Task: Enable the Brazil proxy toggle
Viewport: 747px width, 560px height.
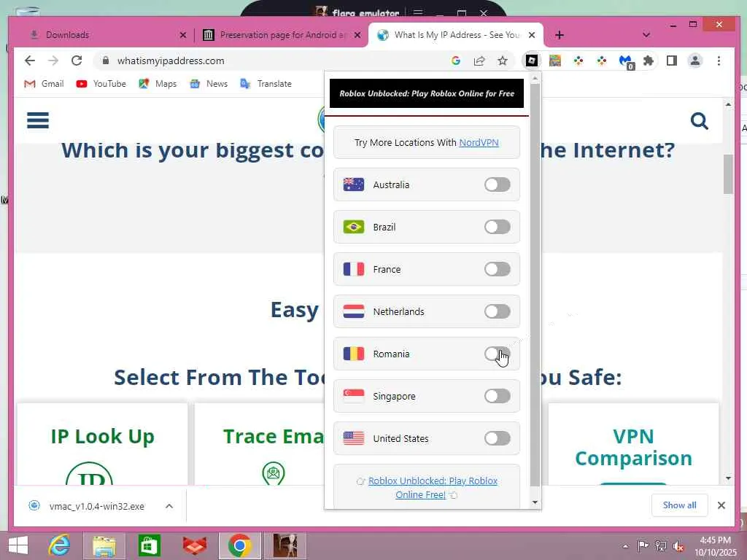Action: coord(497,227)
